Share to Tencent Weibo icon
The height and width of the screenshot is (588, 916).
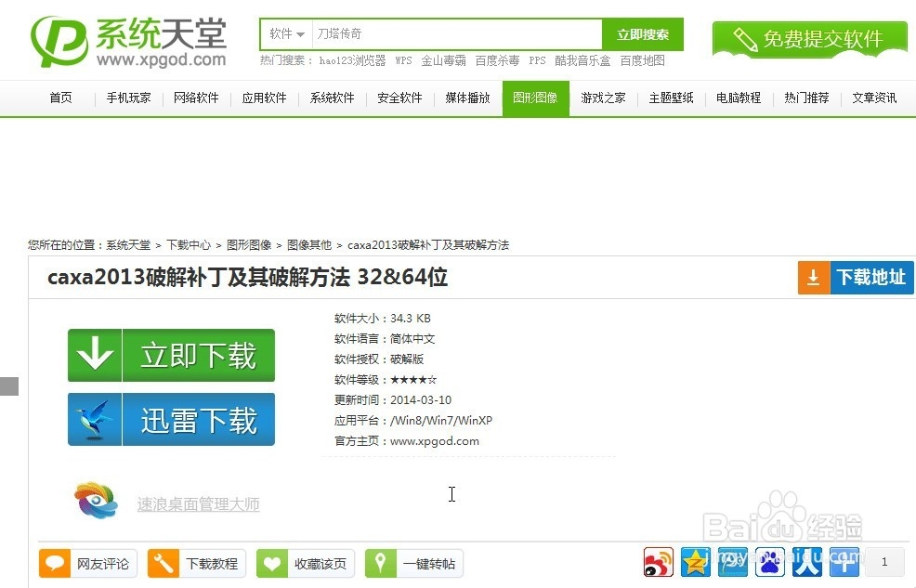click(x=733, y=562)
